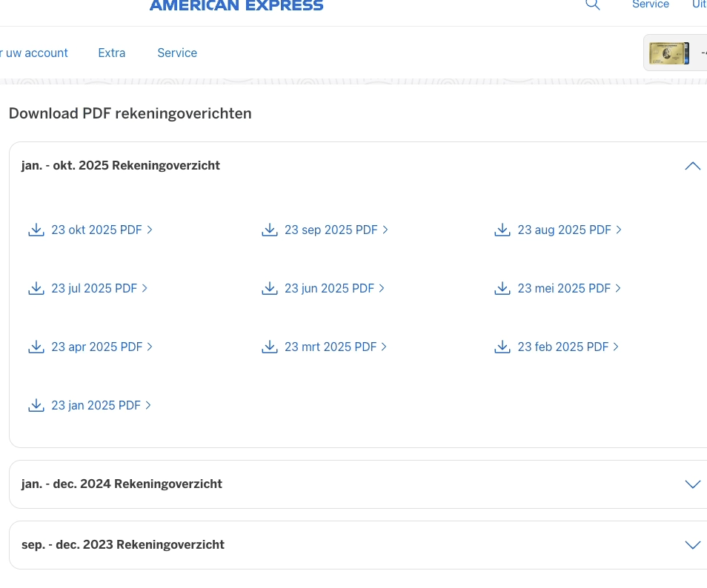This screenshot has width=707, height=588.
Task: Open the 23 feb 2025 PDF link
Action: (568, 347)
